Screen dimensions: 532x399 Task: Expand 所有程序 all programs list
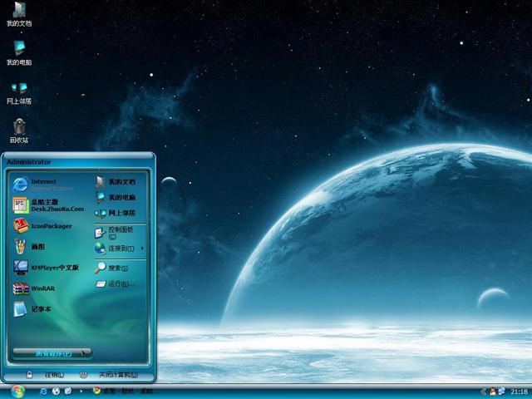pyautogui.click(x=52, y=353)
